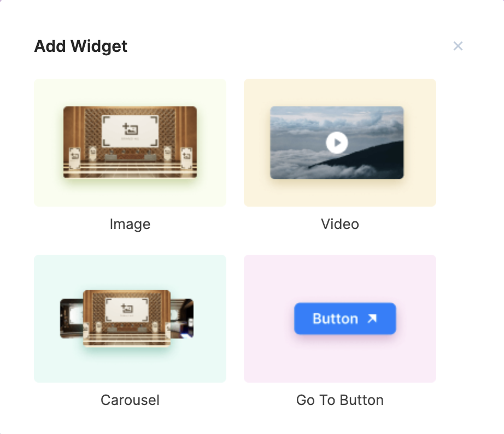
Task: Add a Go To Button widget
Action: (339, 318)
